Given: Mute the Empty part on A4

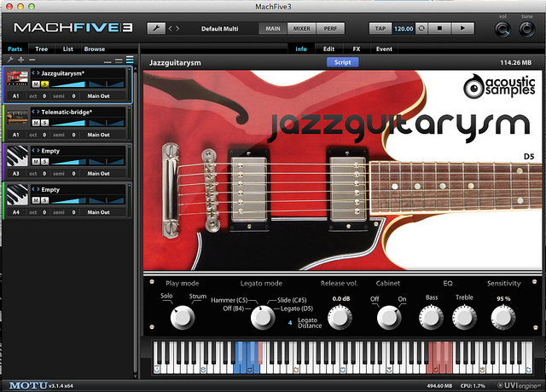Looking at the screenshot, I should (36, 200).
